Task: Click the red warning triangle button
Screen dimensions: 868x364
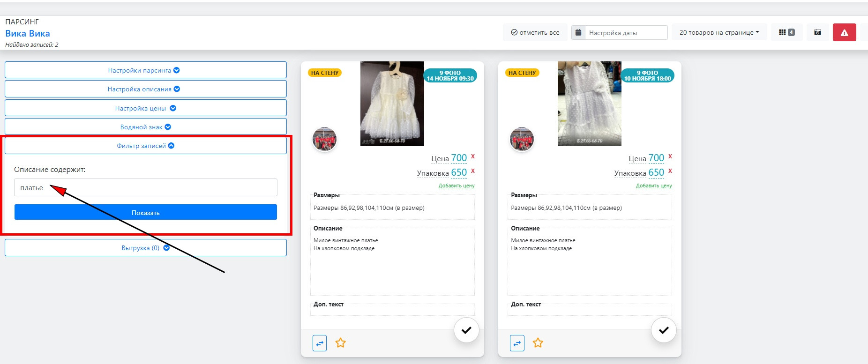Action: (844, 32)
